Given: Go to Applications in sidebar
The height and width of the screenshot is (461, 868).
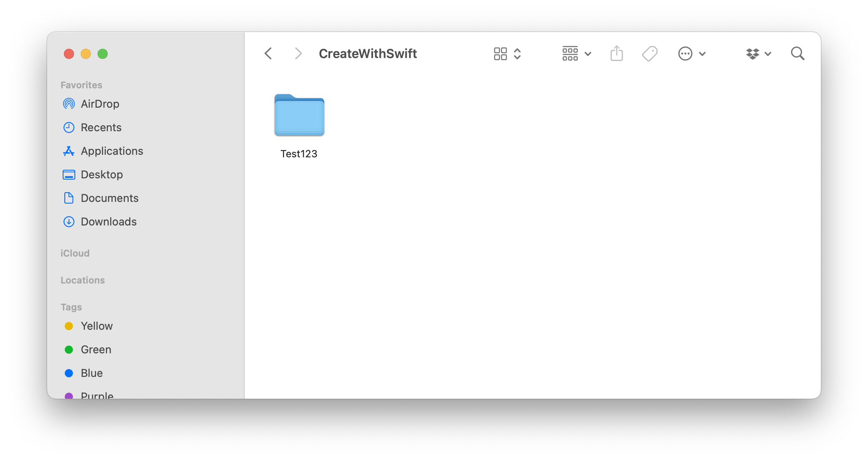Looking at the screenshot, I should pyautogui.click(x=112, y=151).
